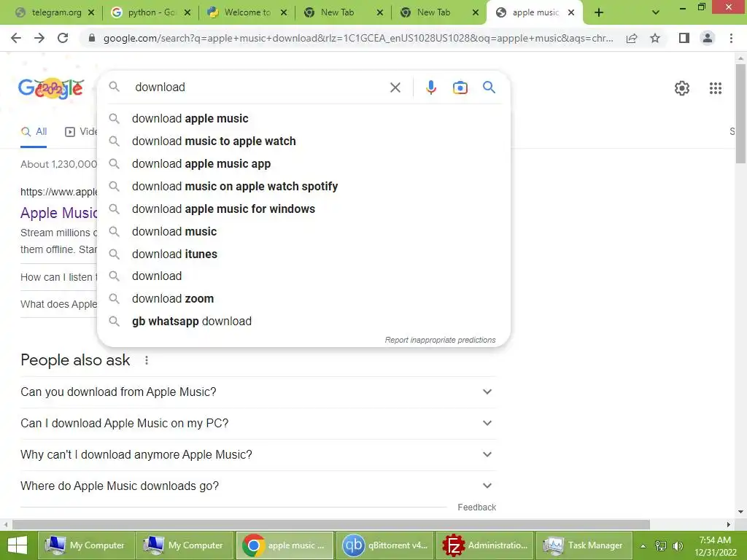Image resolution: width=747 pixels, height=560 pixels.
Task: Open volume control in system tray
Action: pos(678,545)
